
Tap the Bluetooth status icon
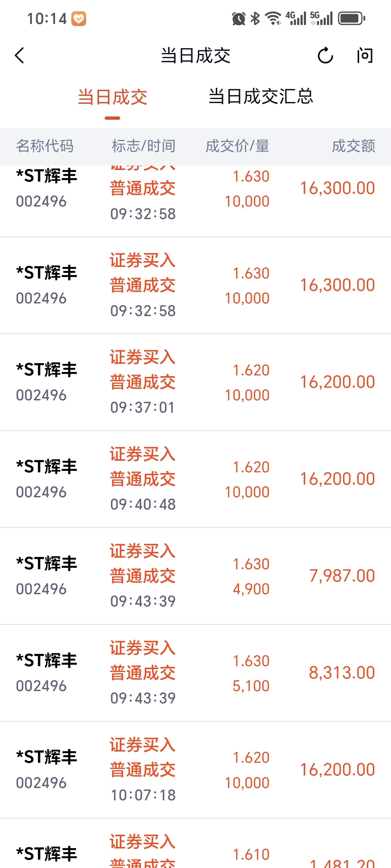(255, 18)
